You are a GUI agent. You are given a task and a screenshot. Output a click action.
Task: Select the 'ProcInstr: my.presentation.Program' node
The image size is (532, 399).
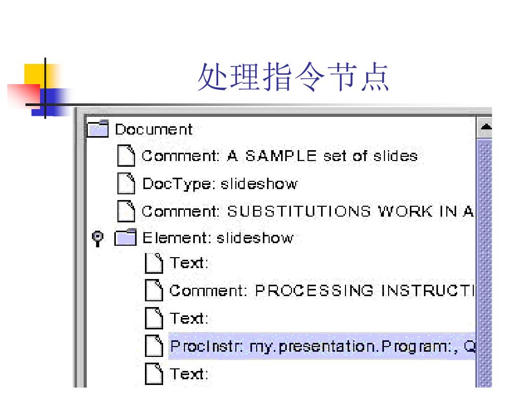322,346
